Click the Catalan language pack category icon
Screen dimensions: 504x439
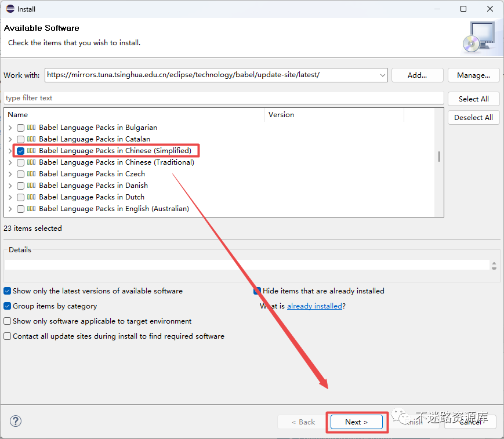(31, 139)
